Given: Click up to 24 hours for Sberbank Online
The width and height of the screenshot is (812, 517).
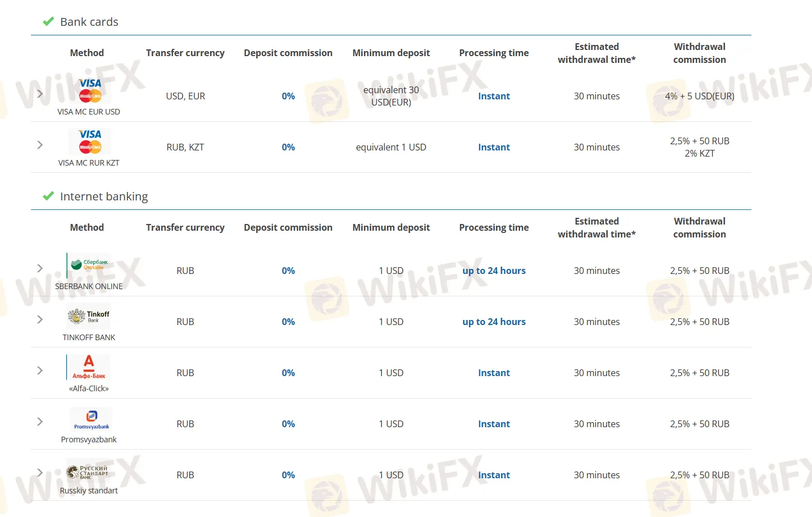Looking at the screenshot, I should [x=494, y=271].
